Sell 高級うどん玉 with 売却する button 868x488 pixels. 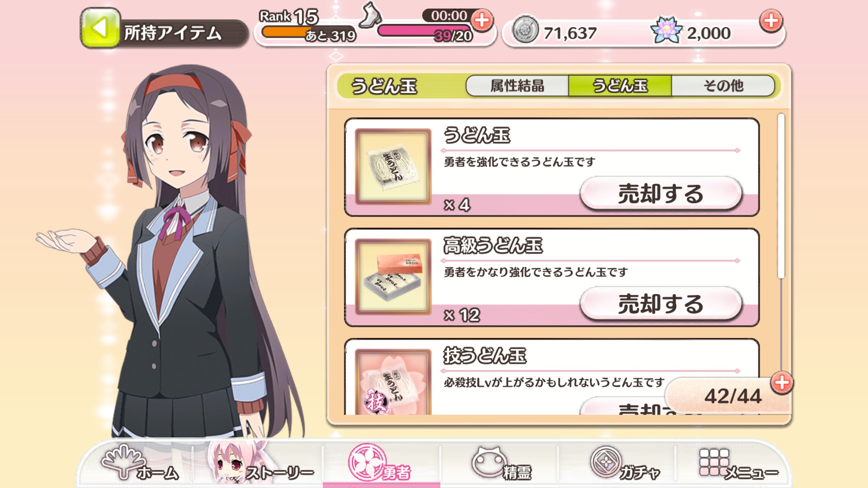tap(661, 304)
